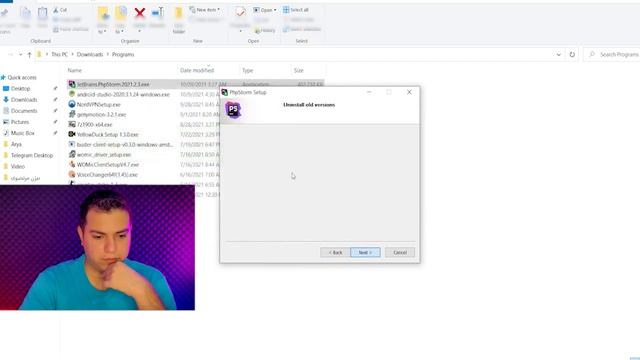The width and height of the screenshot is (640, 360).
Task: Click the Properties checkmark icon in ribbon
Action: [x=240, y=13]
